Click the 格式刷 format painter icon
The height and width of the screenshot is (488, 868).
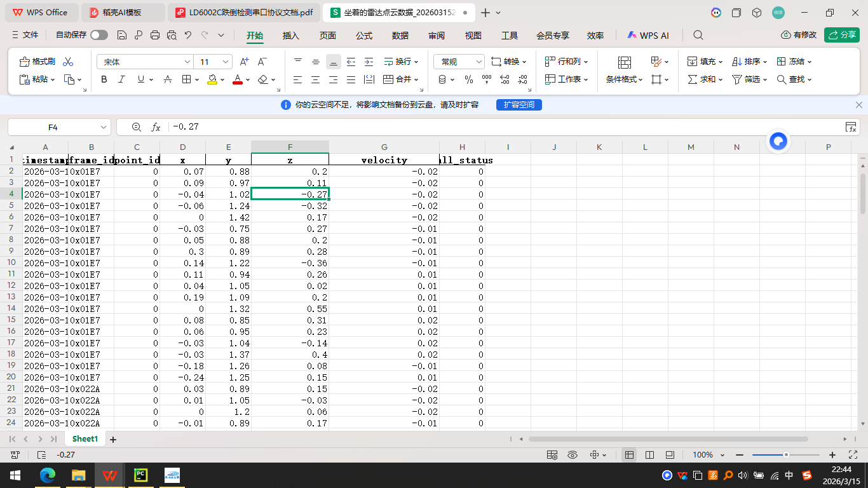37,62
